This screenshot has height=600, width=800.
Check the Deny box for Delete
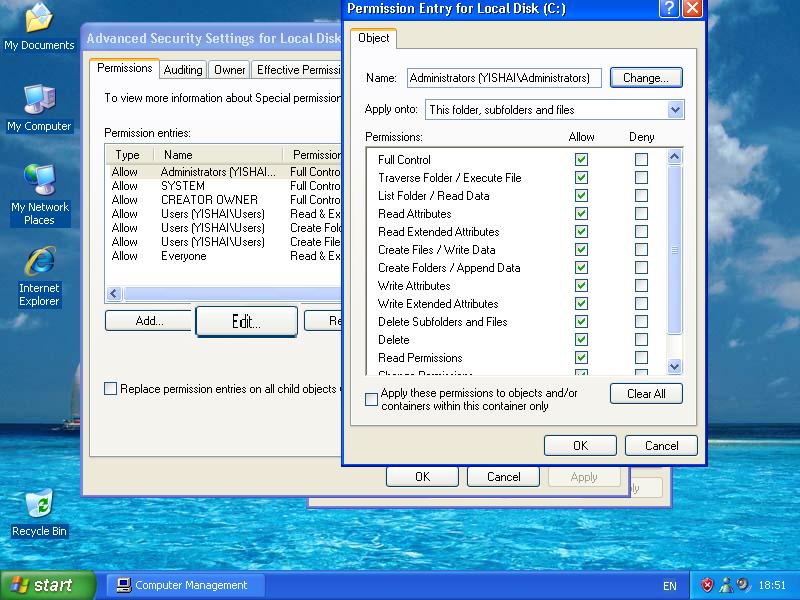pyautogui.click(x=641, y=340)
